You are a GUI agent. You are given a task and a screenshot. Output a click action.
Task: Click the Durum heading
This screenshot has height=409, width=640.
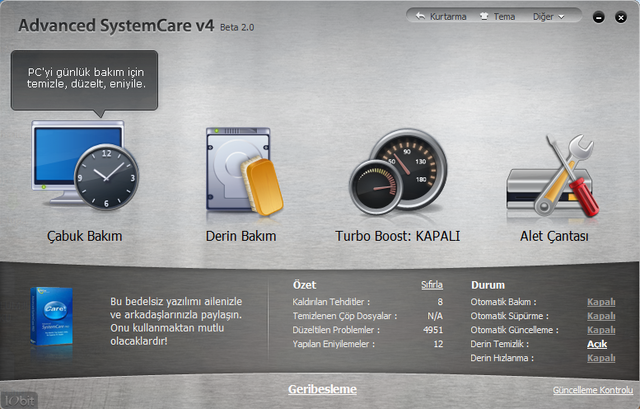coord(488,285)
